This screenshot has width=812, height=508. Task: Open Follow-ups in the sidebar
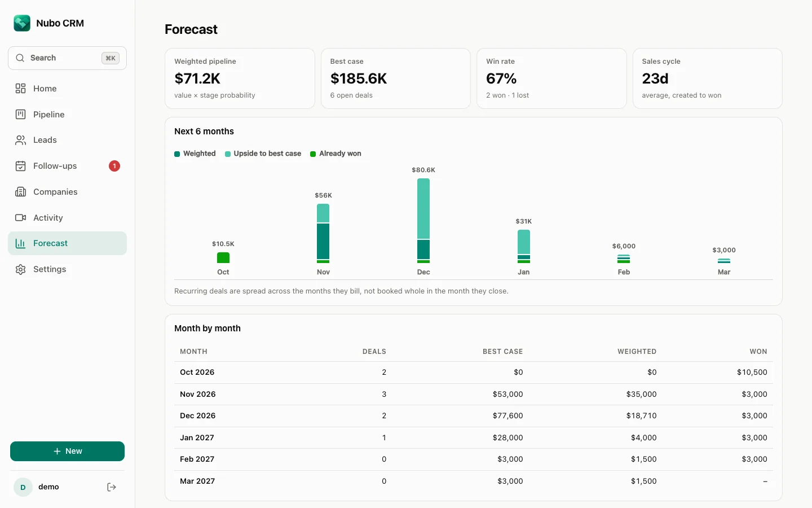pos(67,166)
